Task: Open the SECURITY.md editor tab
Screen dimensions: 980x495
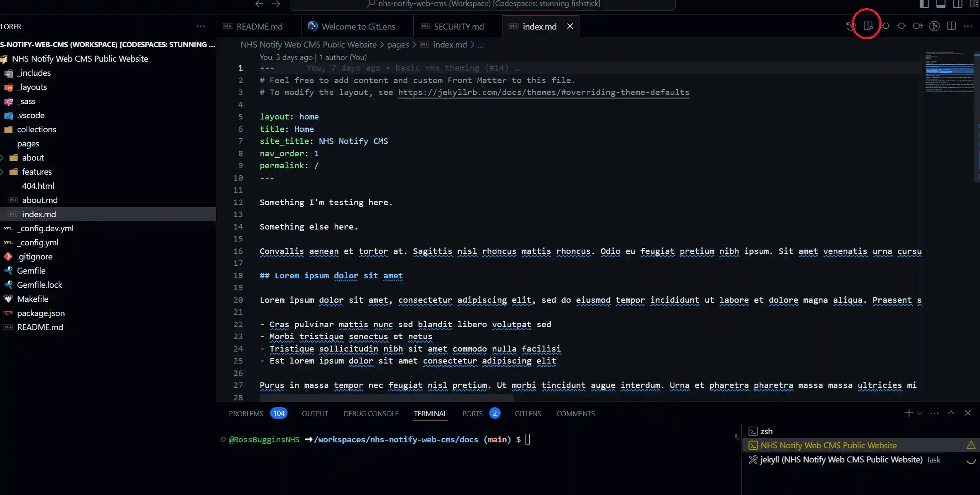Action: (x=458, y=27)
